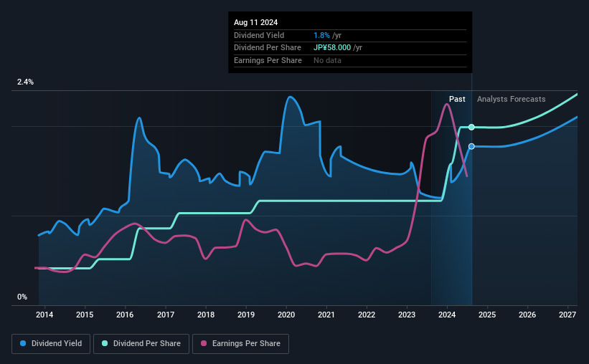Click the 2019 x-axis label
Screen dimensions: 589x364
[x=245, y=315]
